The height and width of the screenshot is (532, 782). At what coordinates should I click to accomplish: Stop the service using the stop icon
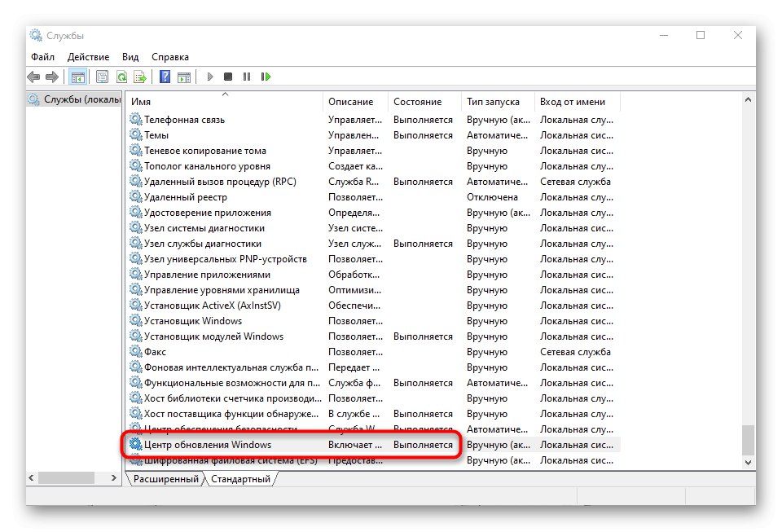(230, 77)
